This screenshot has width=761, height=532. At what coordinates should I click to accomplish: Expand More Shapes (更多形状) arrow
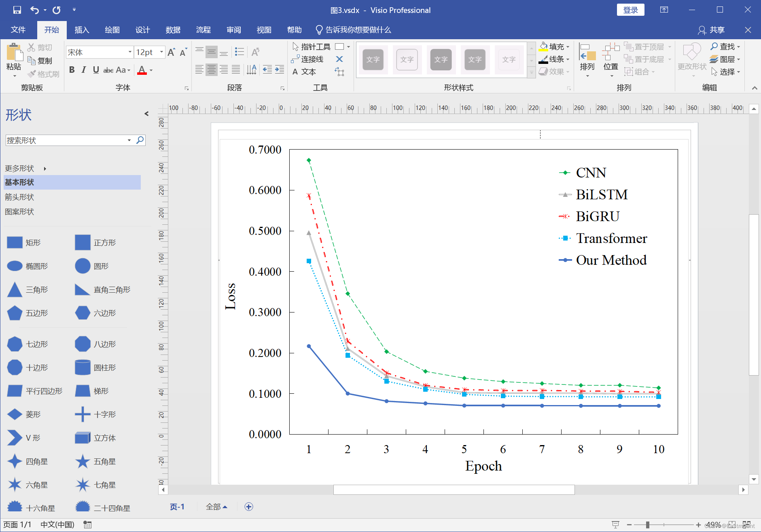click(45, 169)
